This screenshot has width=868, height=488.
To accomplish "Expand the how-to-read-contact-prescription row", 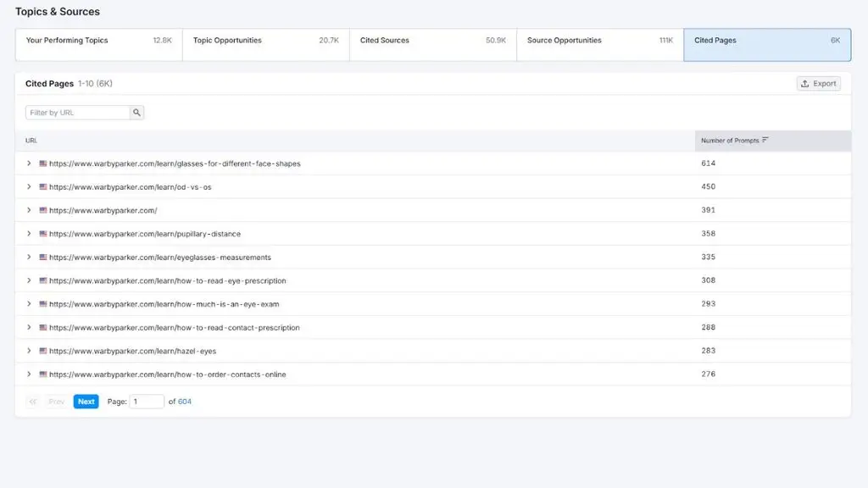I will tap(29, 328).
